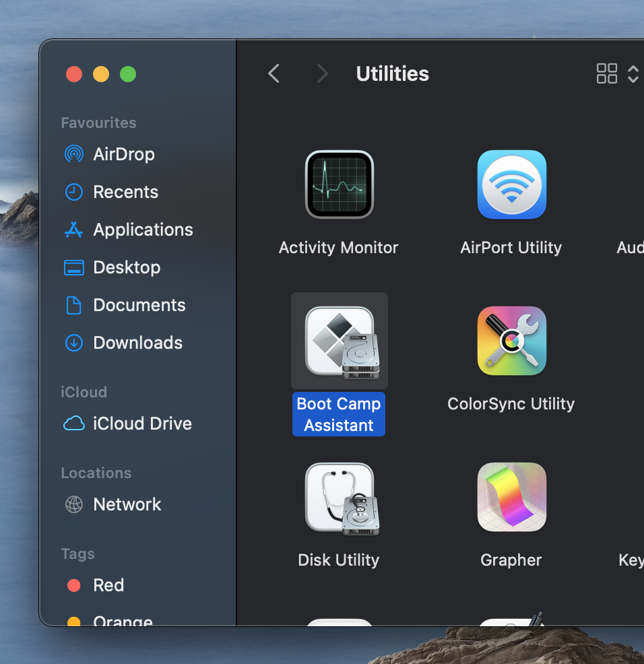Select Network under Locations
The width and height of the screenshot is (644, 664).
[127, 504]
